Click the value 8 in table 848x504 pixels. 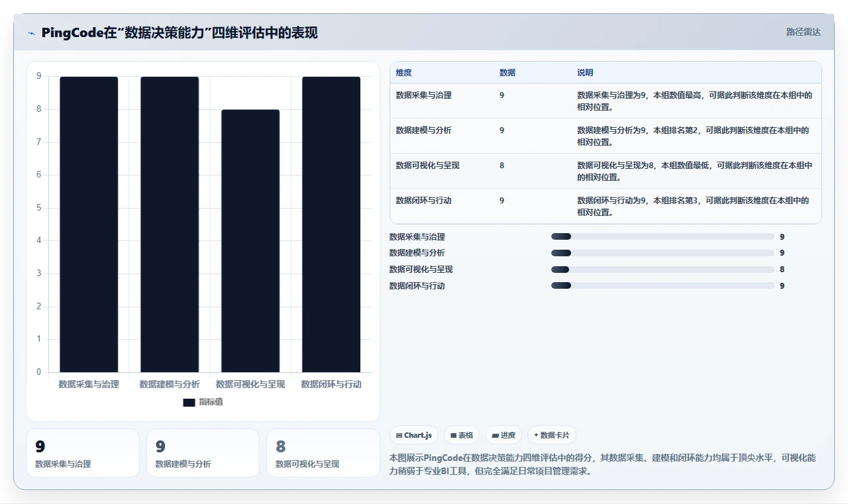(x=502, y=166)
